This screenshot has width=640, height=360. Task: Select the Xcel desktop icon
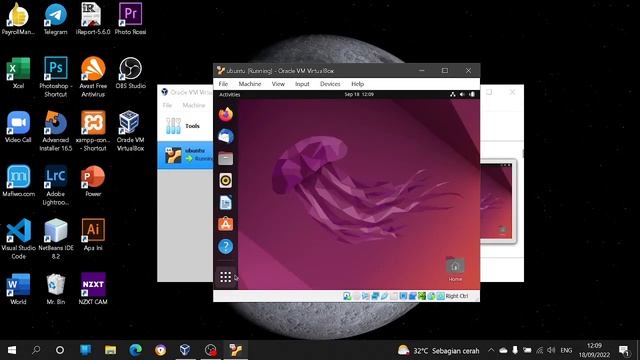click(18, 73)
